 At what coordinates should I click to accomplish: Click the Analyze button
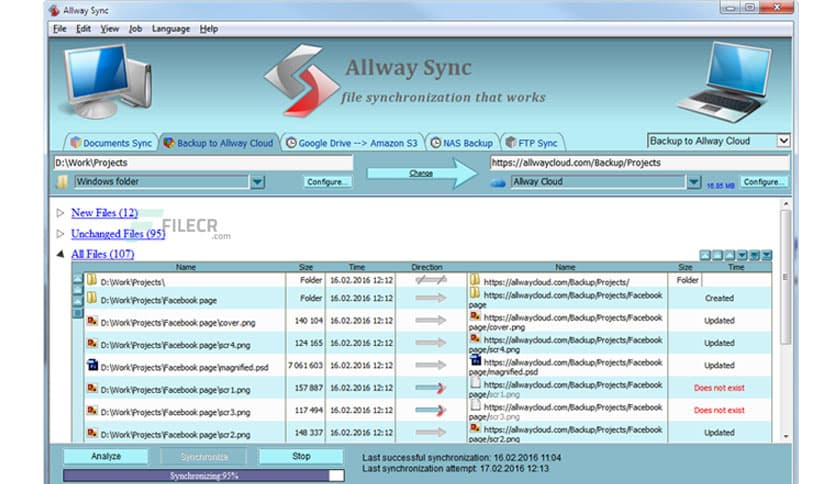(106, 456)
